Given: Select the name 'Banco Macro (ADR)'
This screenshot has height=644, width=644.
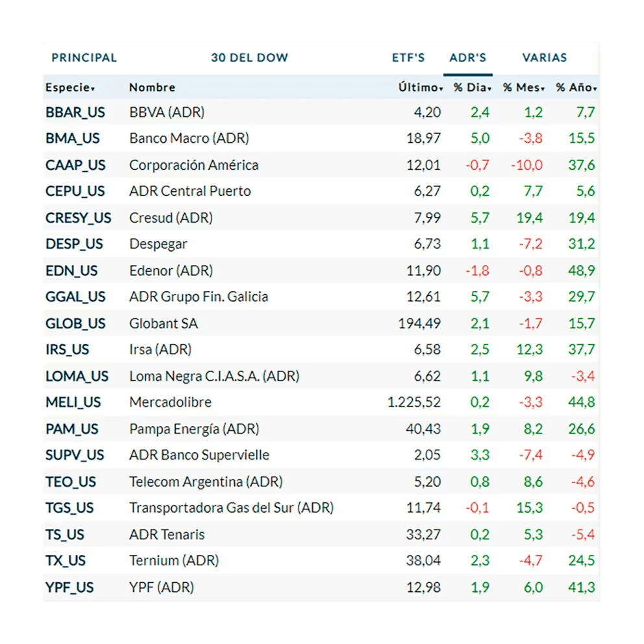Looking at the screenshot, I should 190,138.
